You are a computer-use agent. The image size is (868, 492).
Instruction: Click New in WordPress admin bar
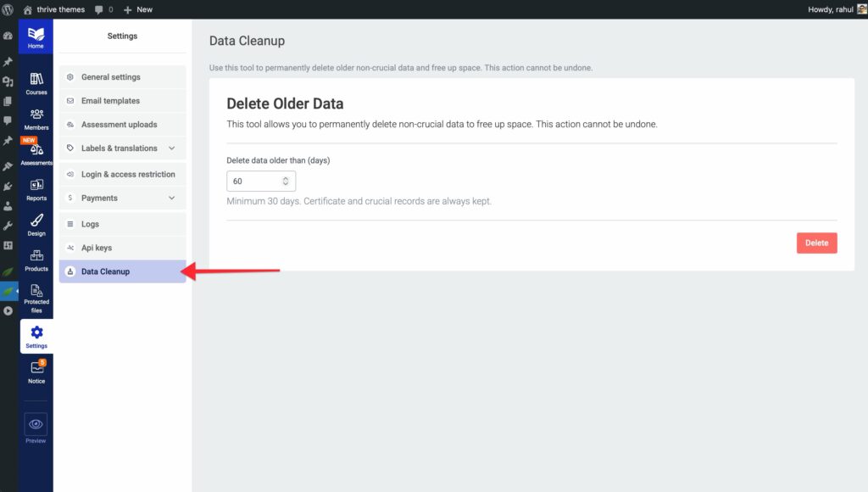tap(138, 9)
